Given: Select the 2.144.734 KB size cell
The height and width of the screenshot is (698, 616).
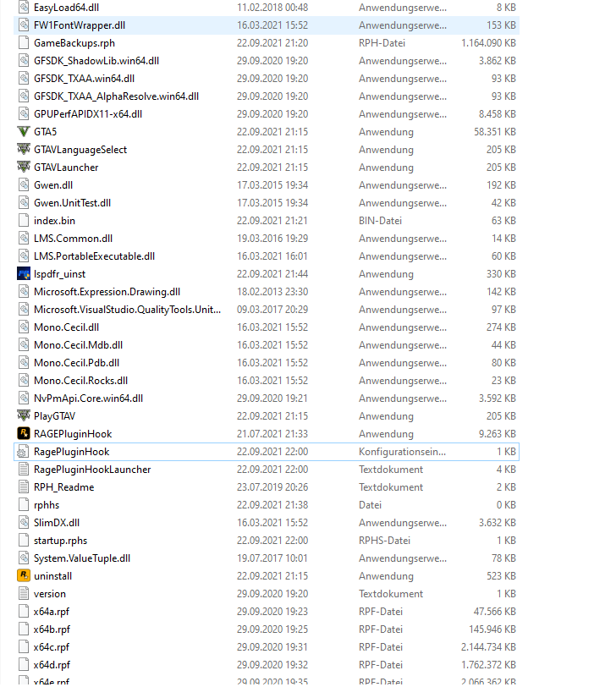Looking at the screenshot, I should click(488, 646).
